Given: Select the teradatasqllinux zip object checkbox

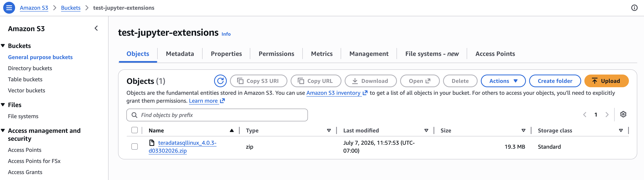Looking at the screenshot, I should coord(135,146).
